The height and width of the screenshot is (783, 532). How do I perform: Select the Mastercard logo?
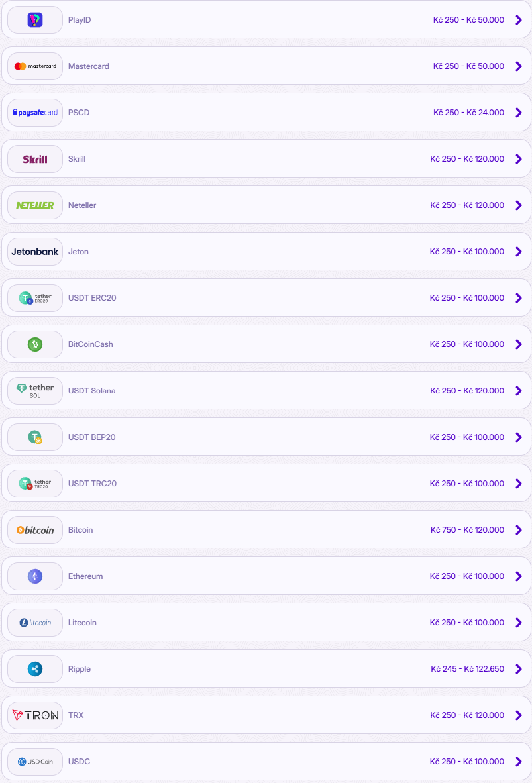[35, 66]
